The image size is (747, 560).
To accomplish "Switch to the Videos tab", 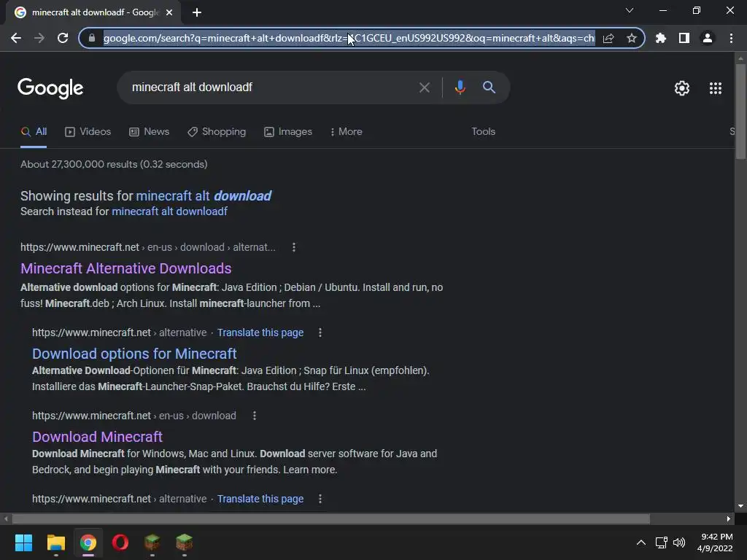I will [88, 132].
